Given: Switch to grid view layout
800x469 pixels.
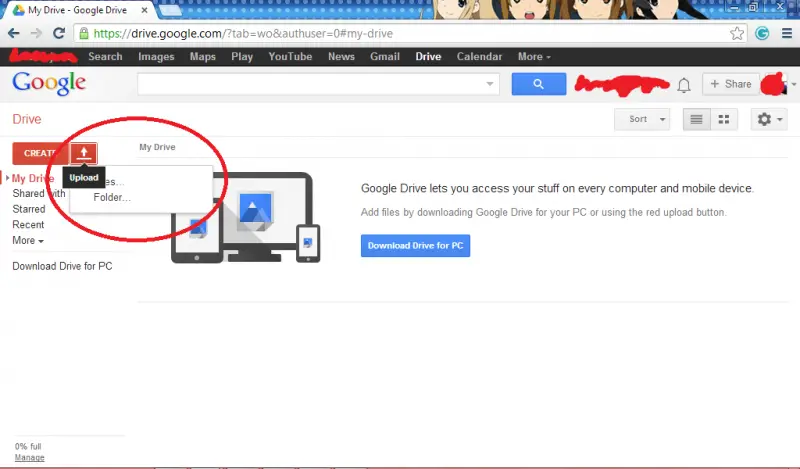Looking at the screenshot, I should point(724,119).
